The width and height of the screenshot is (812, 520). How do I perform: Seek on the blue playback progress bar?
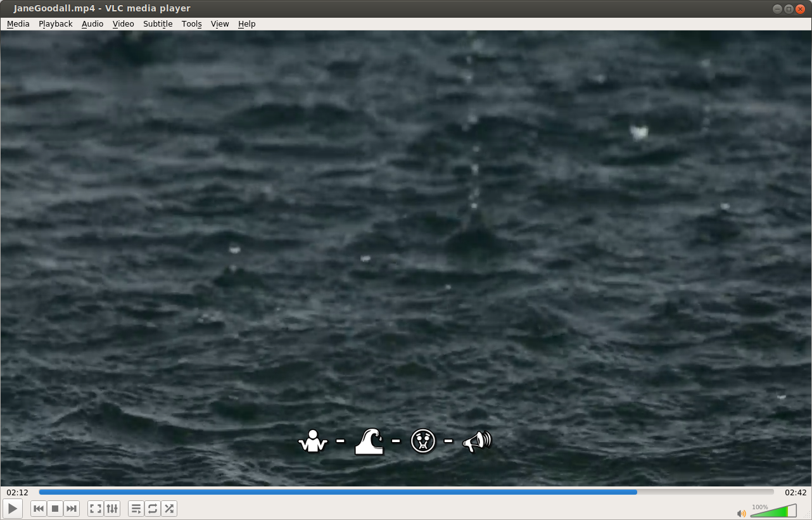pos(406,492)
